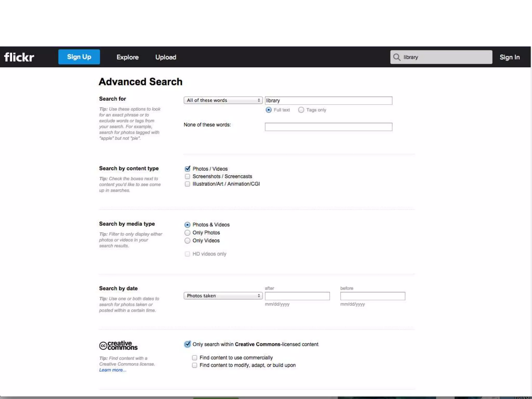Open the 'Photos taken' date dropdown

[x=223, y=296]
